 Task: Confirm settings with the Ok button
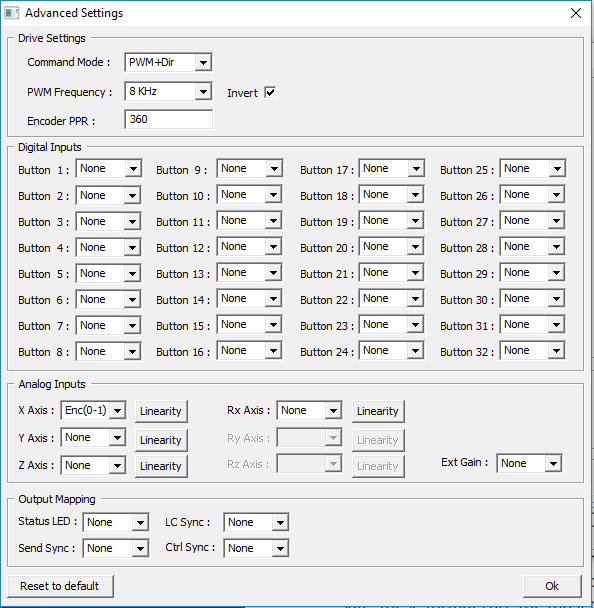pyautogui.click(x=553, y=586)
